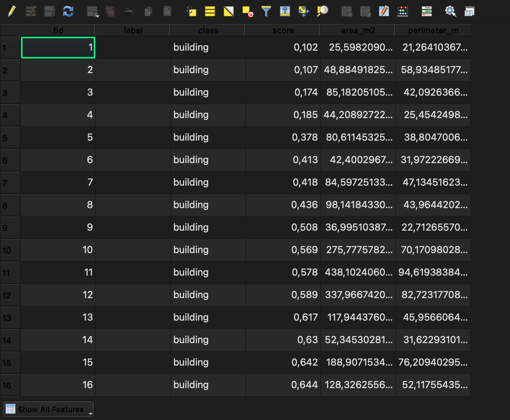Select row number 13 header
510x420 pixels.
pos(10,318)
